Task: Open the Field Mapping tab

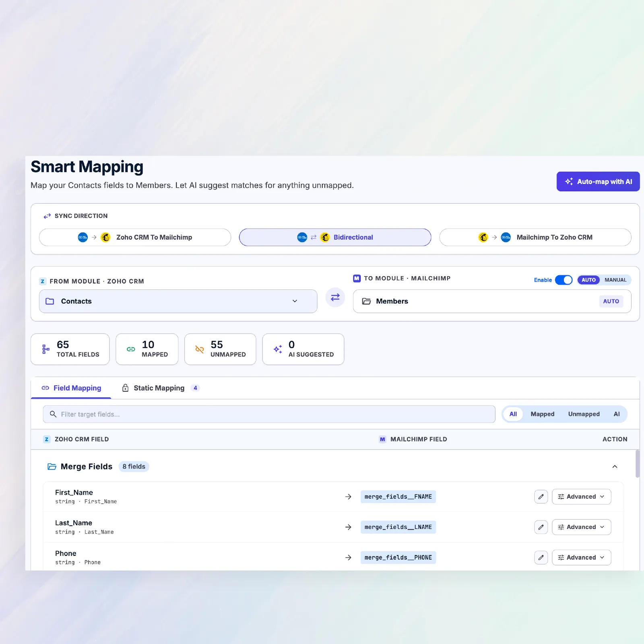Action: [x=71, y=388]
